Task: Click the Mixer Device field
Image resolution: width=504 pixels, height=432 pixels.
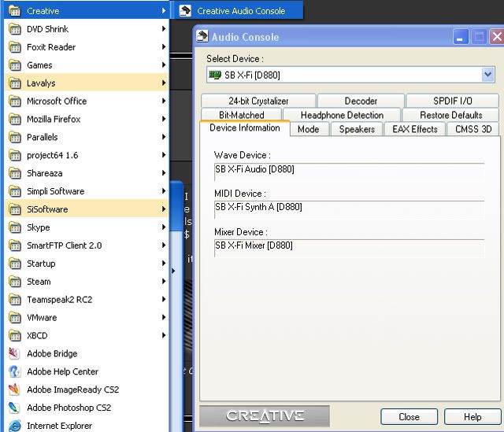Action: (349, 248)
